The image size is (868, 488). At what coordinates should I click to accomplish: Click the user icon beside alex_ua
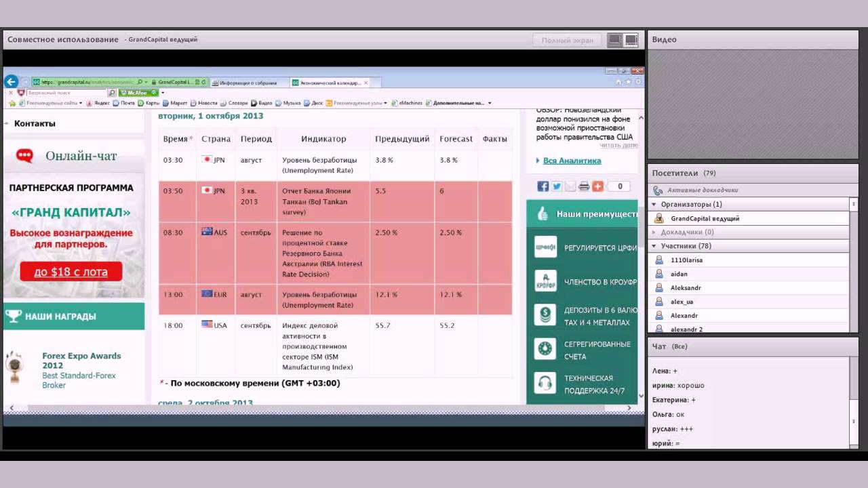pyautogui.click(x=658, y=302)
